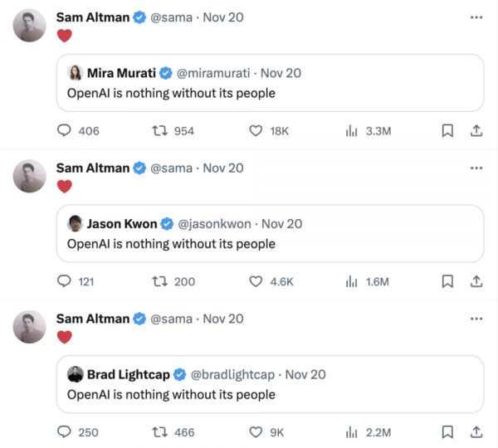Bookmark the post quoting Mira Murati
498x448 pixels.
pos(447,130)
